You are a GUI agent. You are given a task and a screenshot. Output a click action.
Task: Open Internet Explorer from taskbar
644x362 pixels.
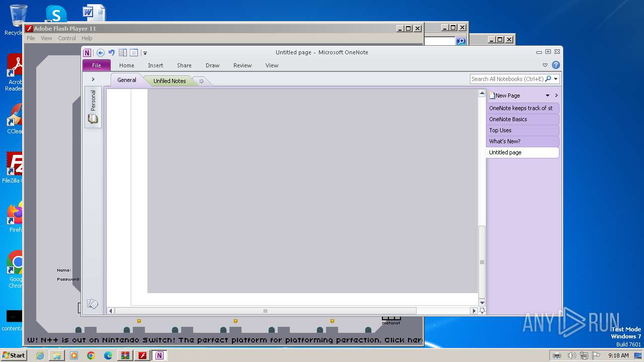click(x=40, y=355)
